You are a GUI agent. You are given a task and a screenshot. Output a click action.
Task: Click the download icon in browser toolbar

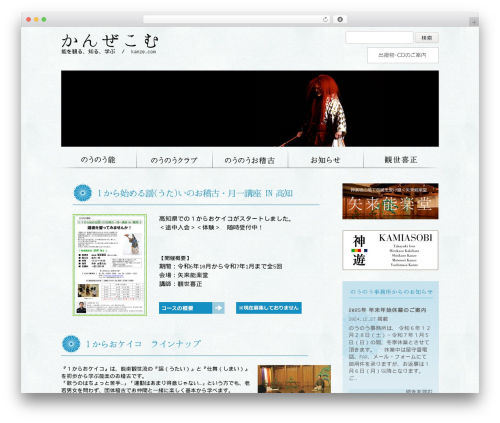(340, 20)
